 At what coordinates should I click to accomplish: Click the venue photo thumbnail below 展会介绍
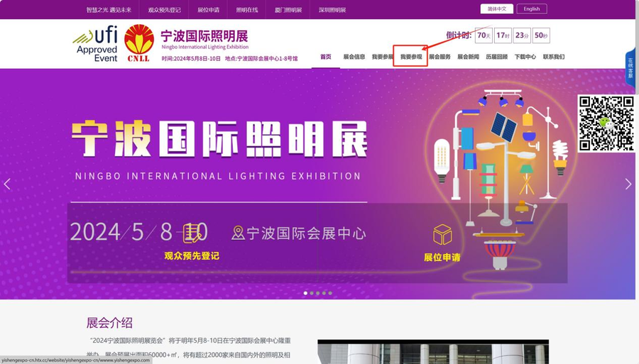[433, 352]
